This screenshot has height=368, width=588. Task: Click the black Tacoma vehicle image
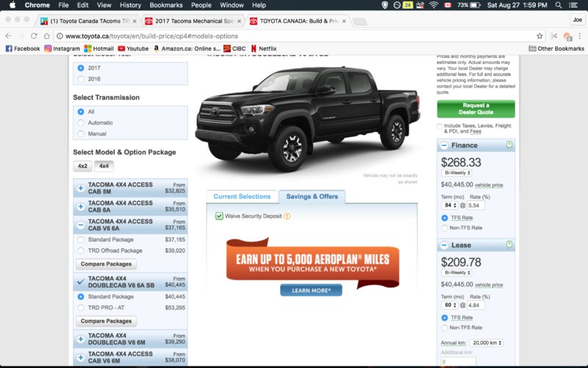click(307, 118)
